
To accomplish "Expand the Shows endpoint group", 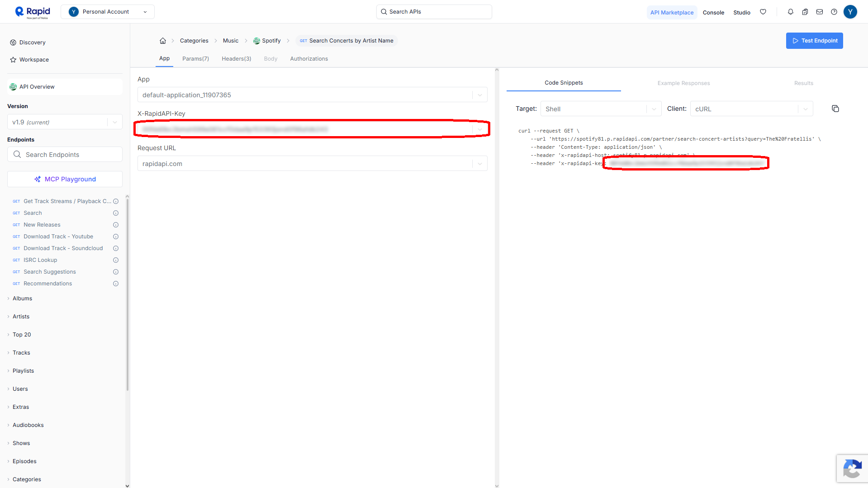I will (x=21, y=443).
